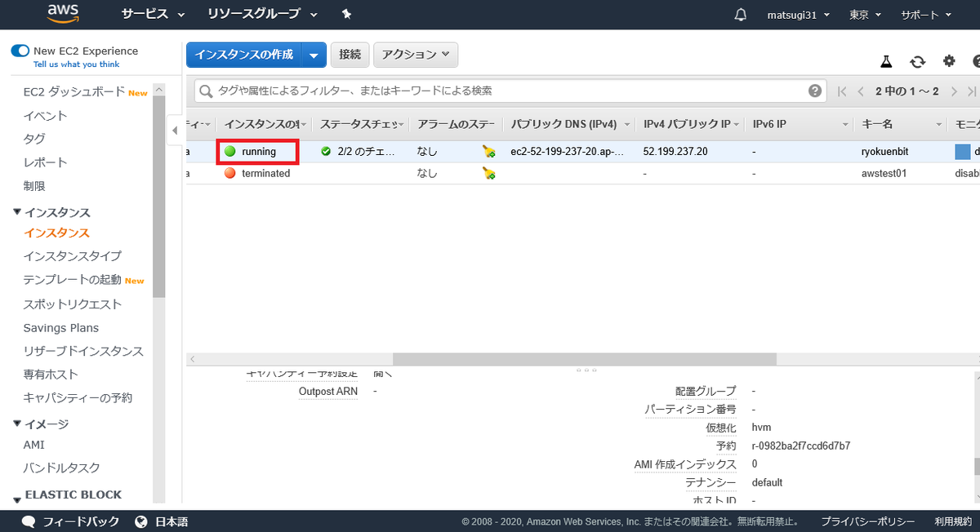
Task: Click the インスタンスの作成 button
Action: click(x=244, y=55)
